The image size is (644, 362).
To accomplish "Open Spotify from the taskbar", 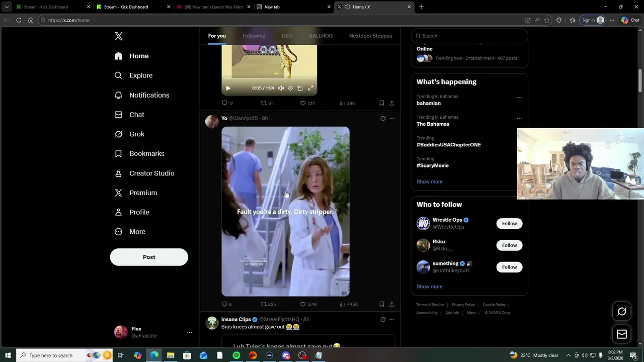I will pyautogui.click(x=236, y=355).
